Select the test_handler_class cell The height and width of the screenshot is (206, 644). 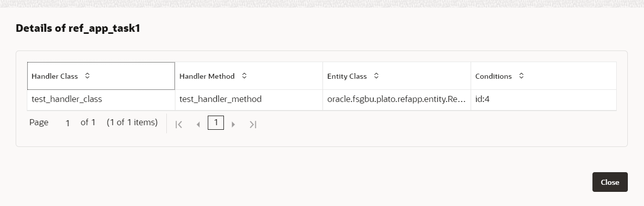(67, 99)
